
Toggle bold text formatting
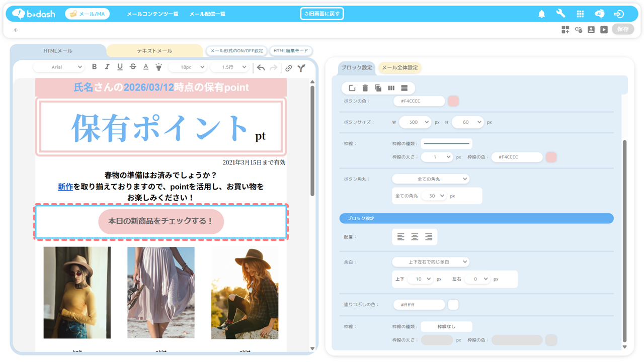(x=94, y=67)
